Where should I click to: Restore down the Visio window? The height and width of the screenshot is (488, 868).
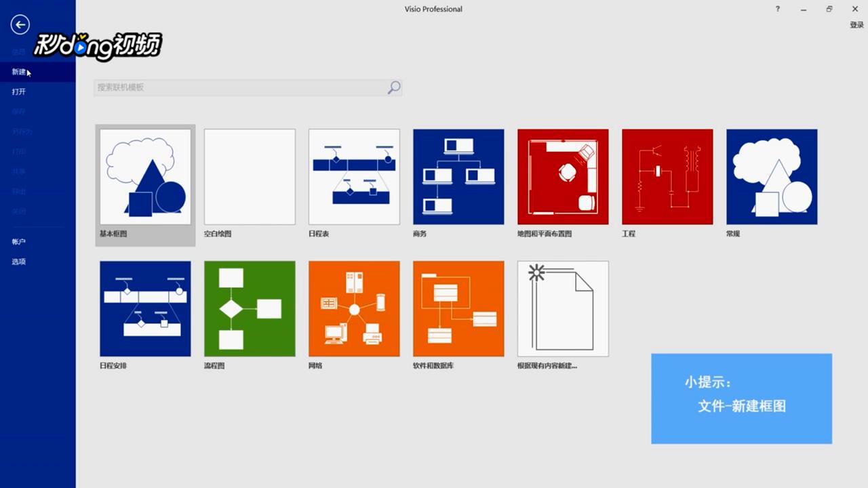pos(829,9)
